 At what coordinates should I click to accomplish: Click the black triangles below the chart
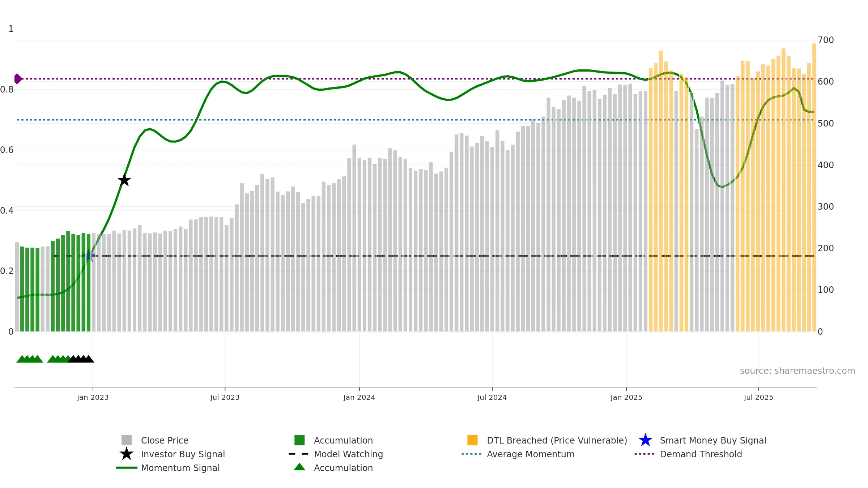coord(81,359)
